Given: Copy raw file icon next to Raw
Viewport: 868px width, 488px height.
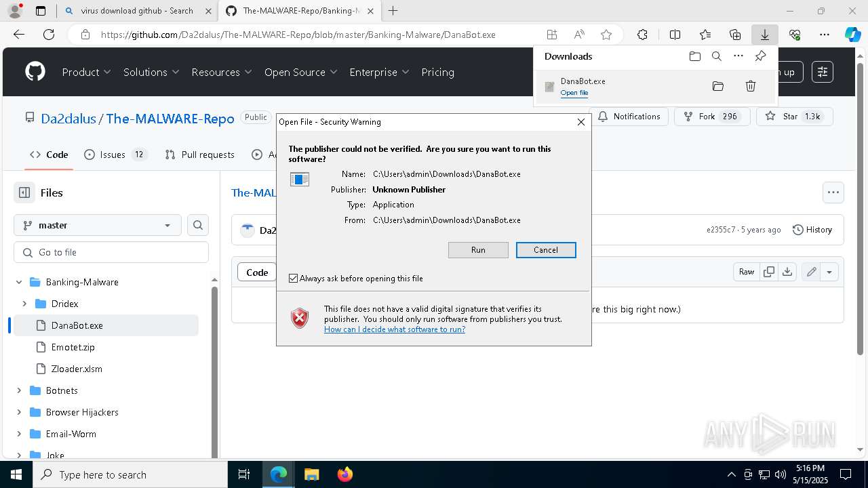Looking at the screenshot, I should [769, 272].
